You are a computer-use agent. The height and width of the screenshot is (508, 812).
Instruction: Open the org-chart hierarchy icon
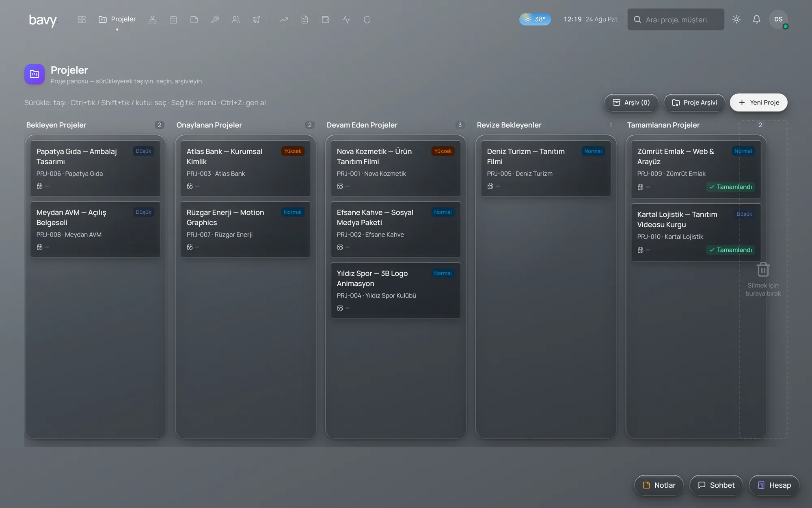(x=152, y=20)
